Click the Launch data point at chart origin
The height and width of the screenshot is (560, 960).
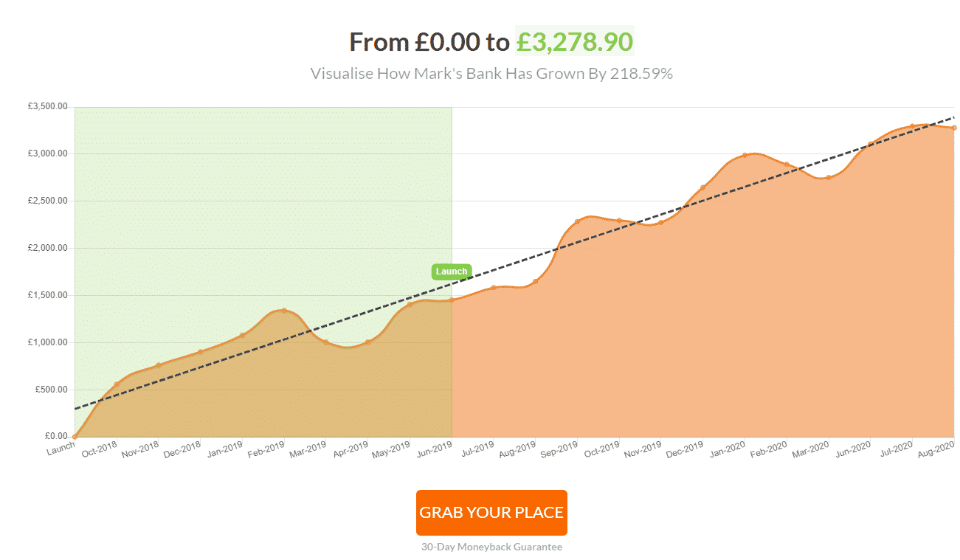(75, 437)
